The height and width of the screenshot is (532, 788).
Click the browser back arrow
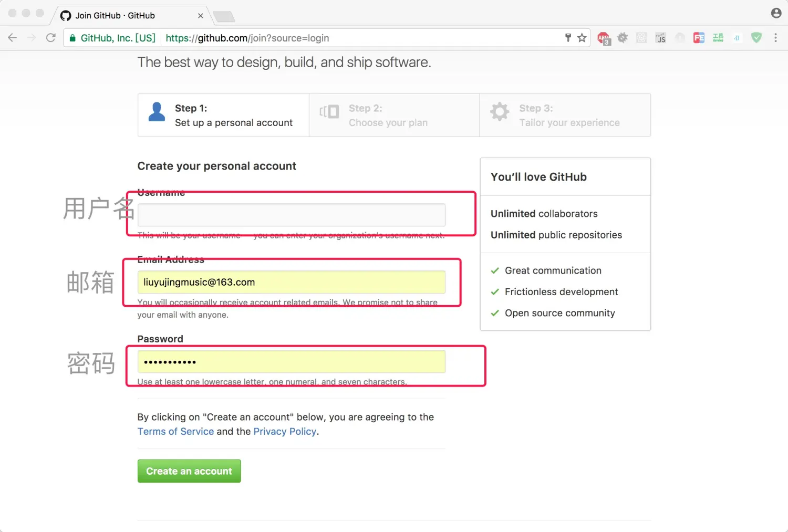pos(13,38)
